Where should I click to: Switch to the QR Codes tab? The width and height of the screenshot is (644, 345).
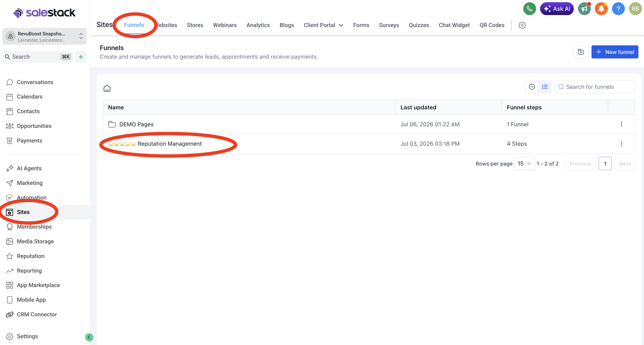point(492,25)
